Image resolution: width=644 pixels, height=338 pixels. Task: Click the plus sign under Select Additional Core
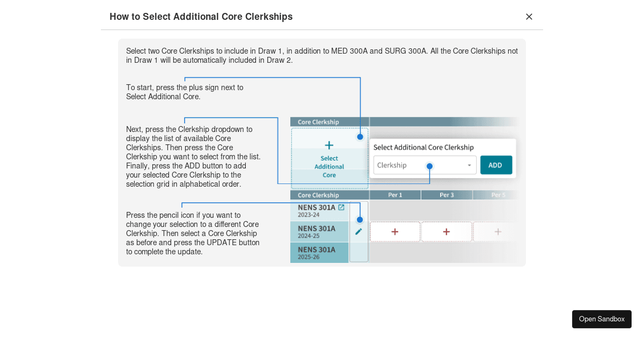(329, 144)
